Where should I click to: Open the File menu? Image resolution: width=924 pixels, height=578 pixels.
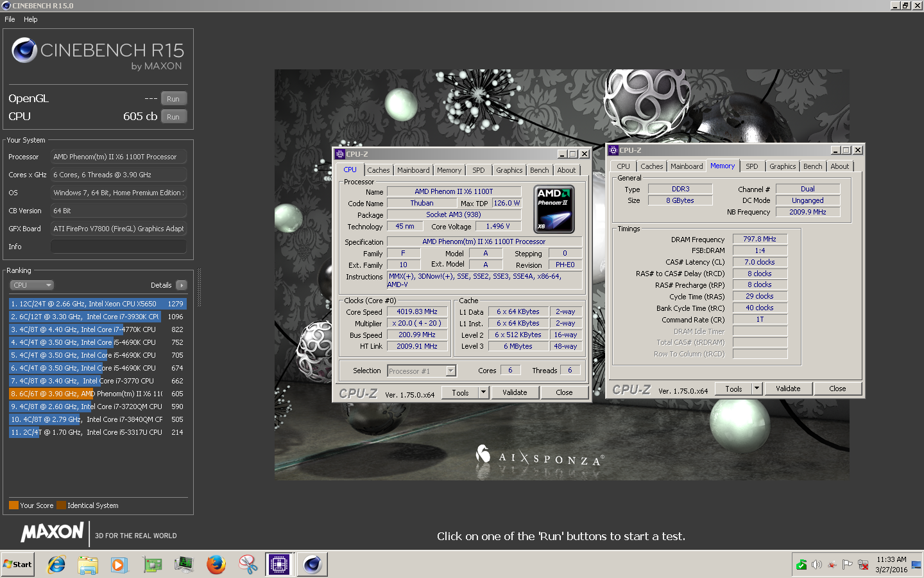click(x=10, y=19)
